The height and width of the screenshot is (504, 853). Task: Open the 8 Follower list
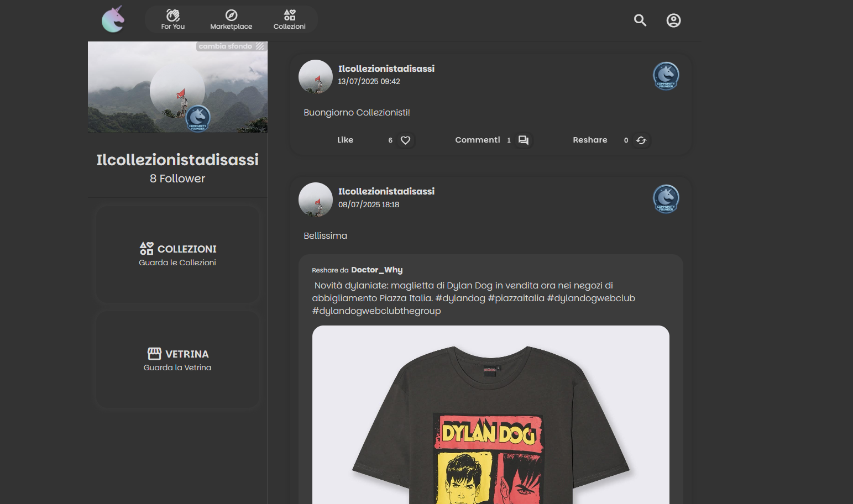click(177, 179)
